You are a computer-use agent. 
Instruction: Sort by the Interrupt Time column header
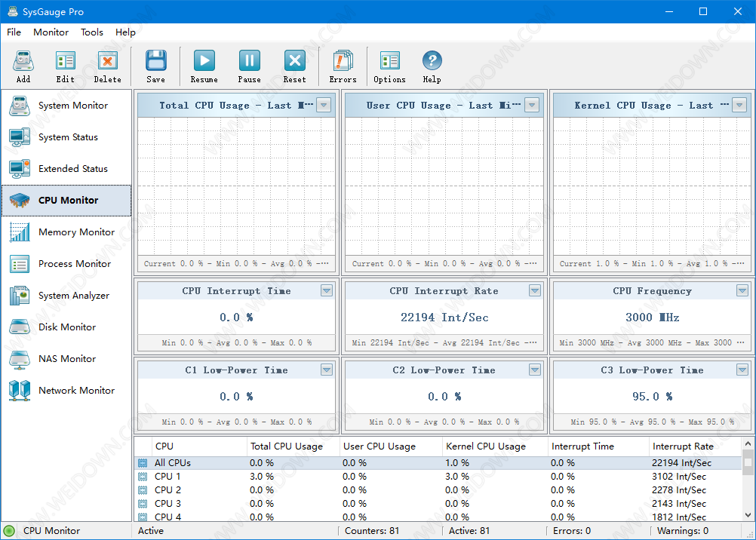[598, 446]
